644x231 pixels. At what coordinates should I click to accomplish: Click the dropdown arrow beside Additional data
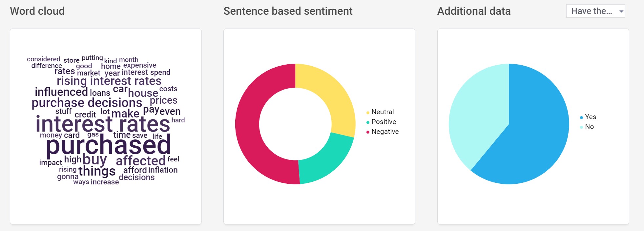[x=621, y=11]
